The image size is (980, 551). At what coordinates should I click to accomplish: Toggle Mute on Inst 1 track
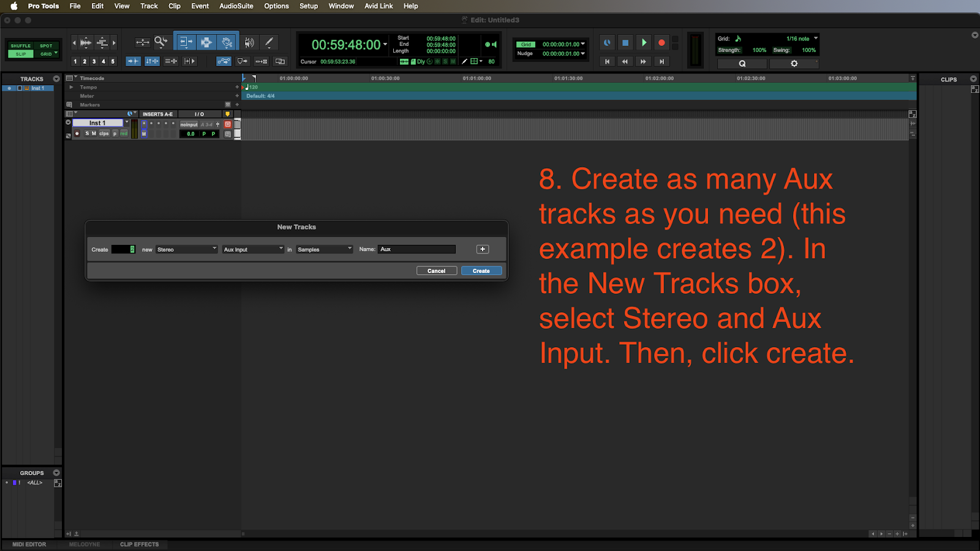(x=94, y=133)
